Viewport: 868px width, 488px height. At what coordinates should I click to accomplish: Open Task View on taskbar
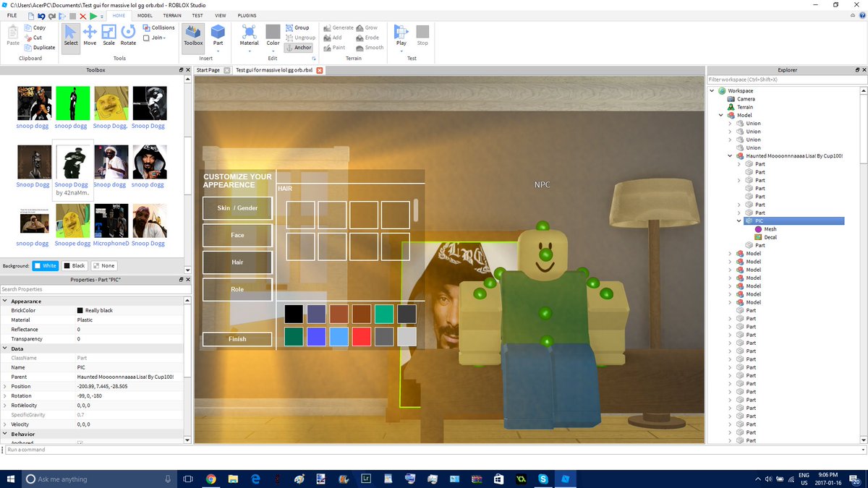click(188, 479)
